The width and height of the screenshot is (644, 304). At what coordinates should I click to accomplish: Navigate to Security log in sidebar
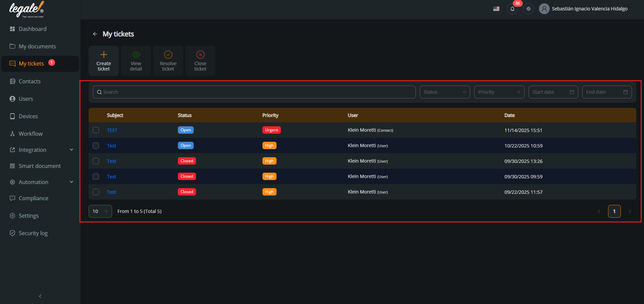click(x=33, y=233)
